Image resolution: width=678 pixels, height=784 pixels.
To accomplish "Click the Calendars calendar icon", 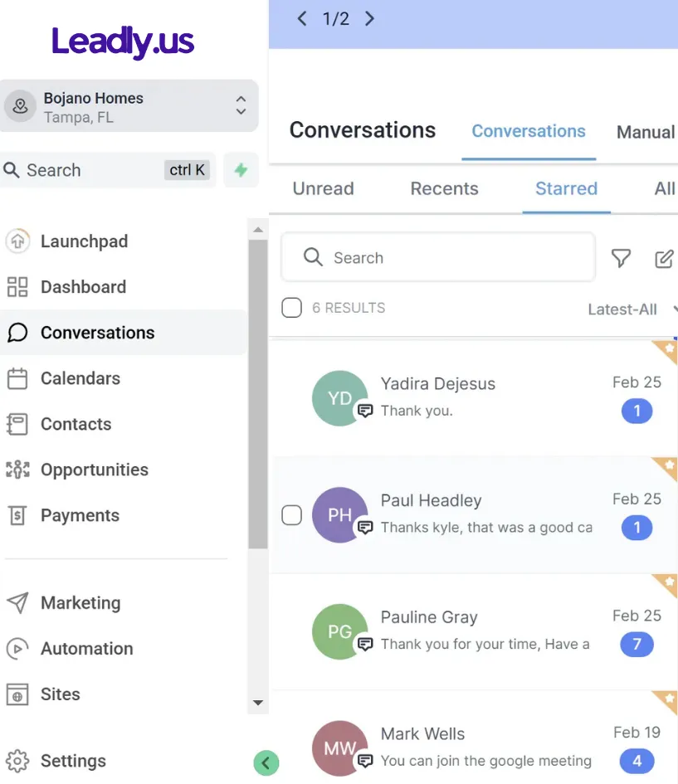I will [x=17, y=378].
